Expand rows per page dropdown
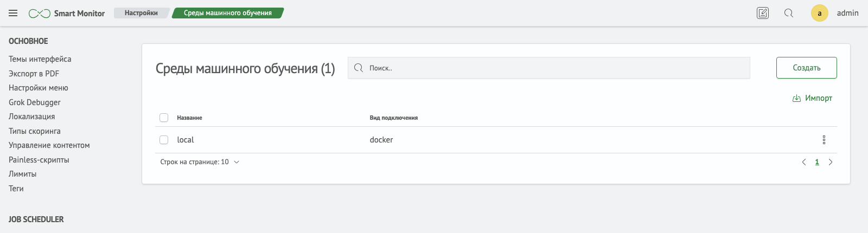The width and height of the screenshot is (868, 233). (200, 162)
